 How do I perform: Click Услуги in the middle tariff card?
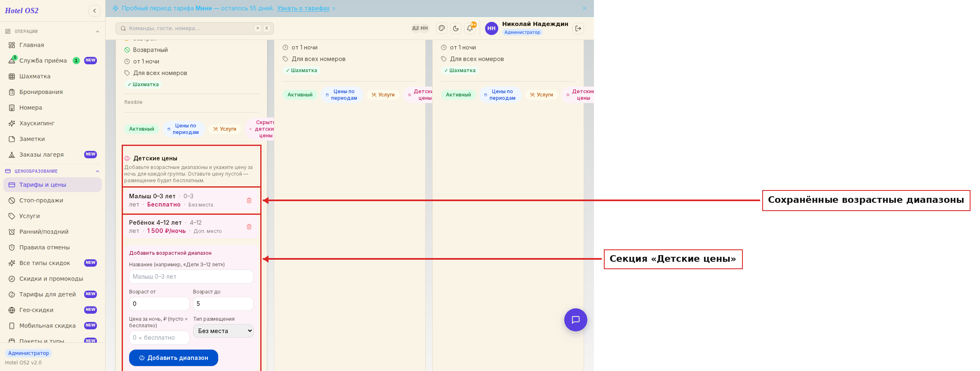(x=383, y=95)
